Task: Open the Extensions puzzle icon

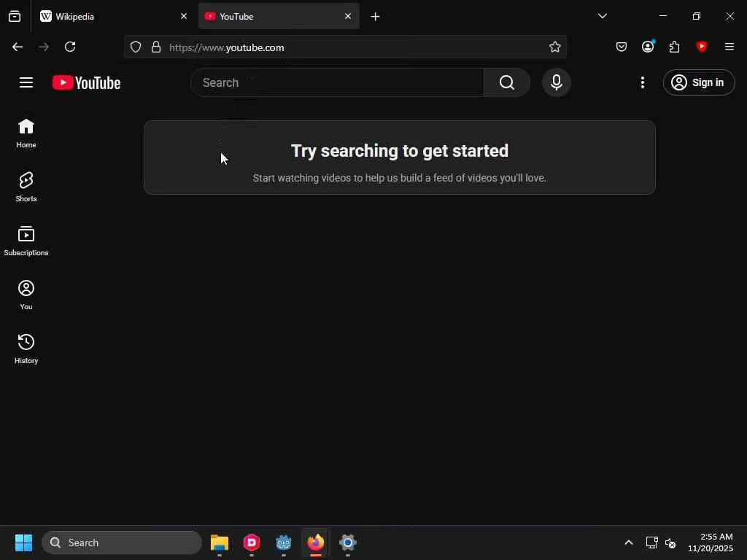Action: point(674,47)
